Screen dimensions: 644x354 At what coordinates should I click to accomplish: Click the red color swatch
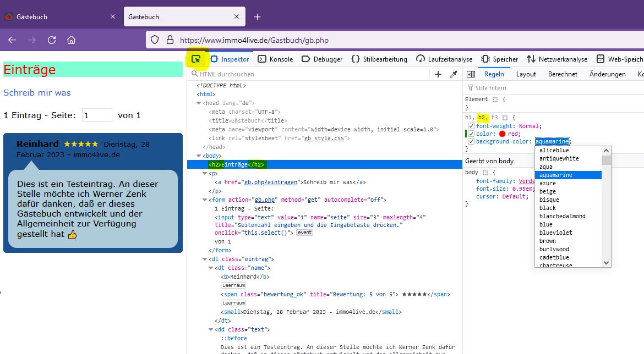tap(502, 134)
